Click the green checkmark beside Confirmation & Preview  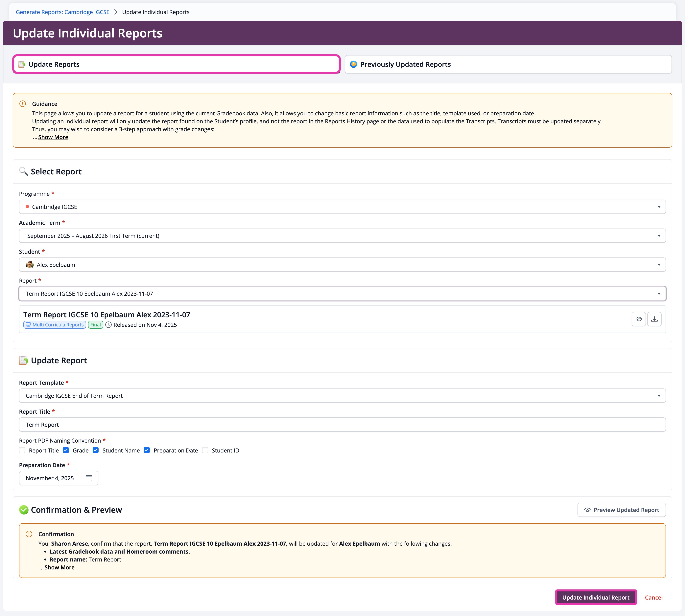[x=24, y=509]
